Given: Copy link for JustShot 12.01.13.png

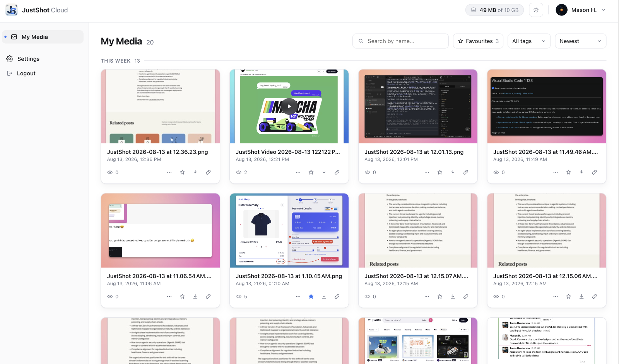Looking at the screenshot, I should click(x=466, y=172).
